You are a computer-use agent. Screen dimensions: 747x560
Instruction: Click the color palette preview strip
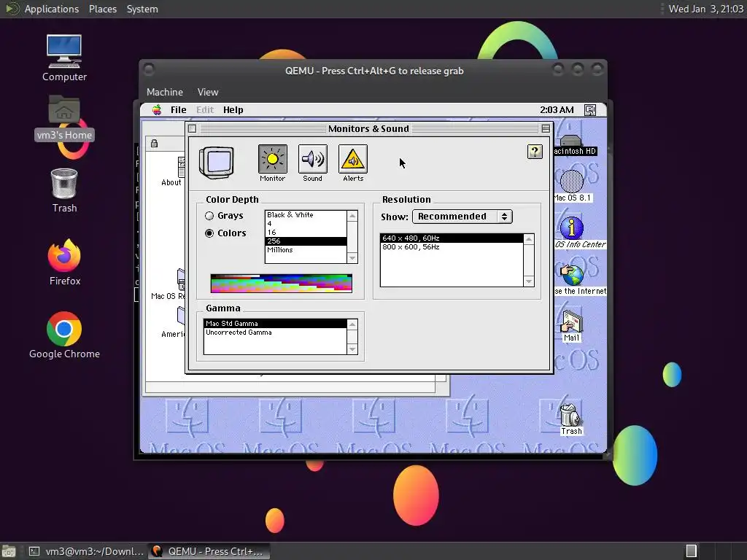click(x=281, y=284)
